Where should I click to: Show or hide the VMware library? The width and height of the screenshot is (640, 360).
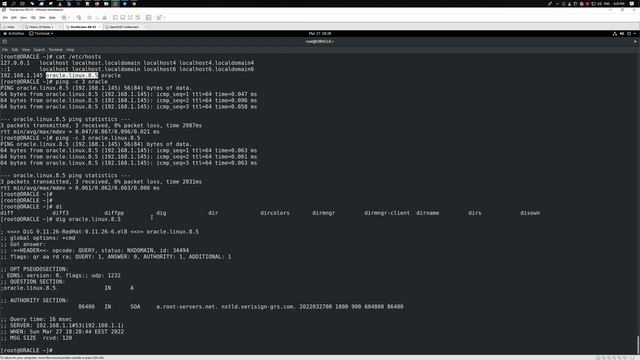[x=116, y=18]
